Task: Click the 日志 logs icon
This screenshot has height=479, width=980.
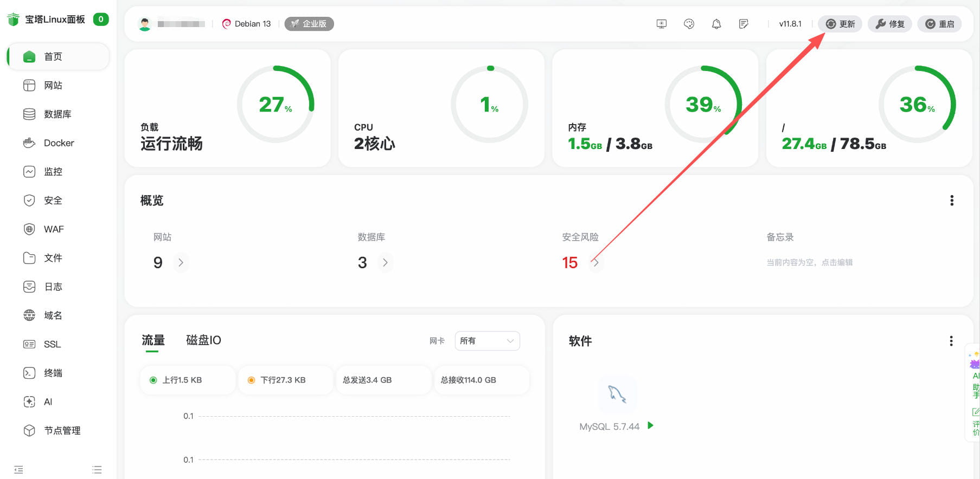Action: click(x=29, y=287)
